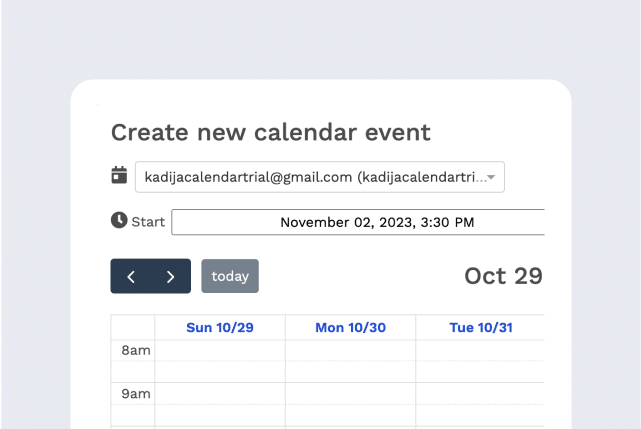641x429 pixels.
Task: Go to previous week with left chevron
Action: (131, 276)
